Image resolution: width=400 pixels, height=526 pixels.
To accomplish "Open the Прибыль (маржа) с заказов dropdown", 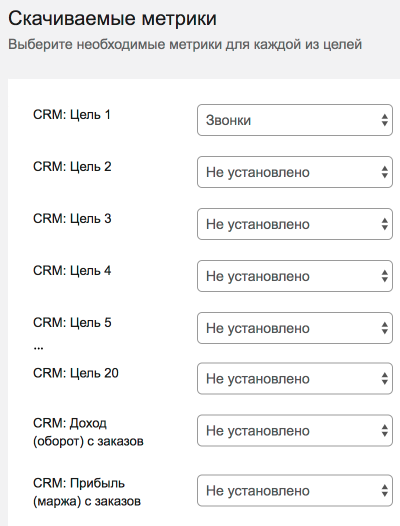I will (x=295, y=490).
